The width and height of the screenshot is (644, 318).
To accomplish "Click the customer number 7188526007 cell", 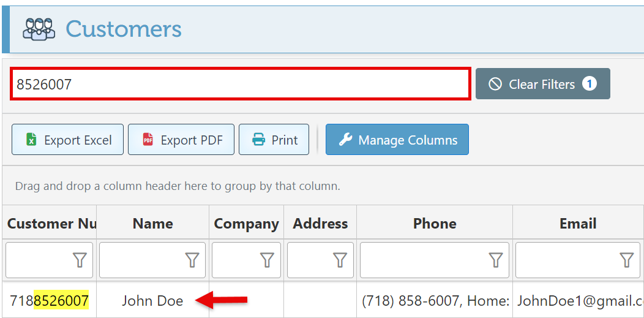I will click(49, 301).
